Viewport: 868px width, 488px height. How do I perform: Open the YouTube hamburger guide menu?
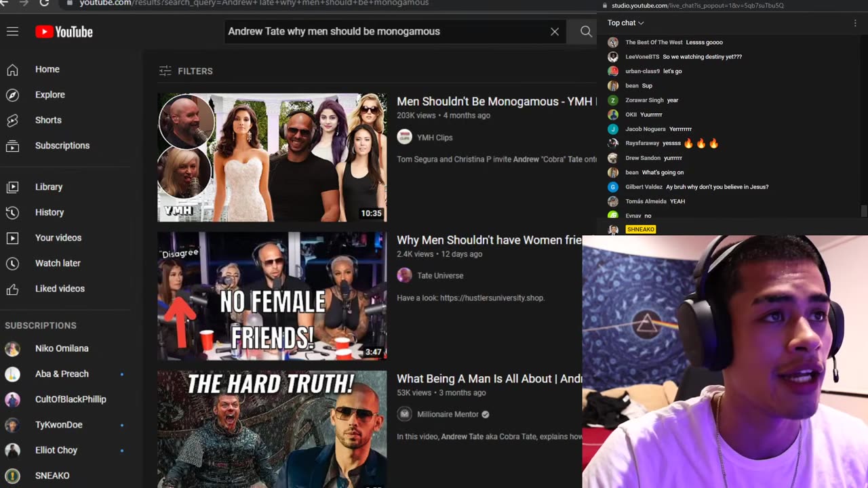[x=12, y=31]
